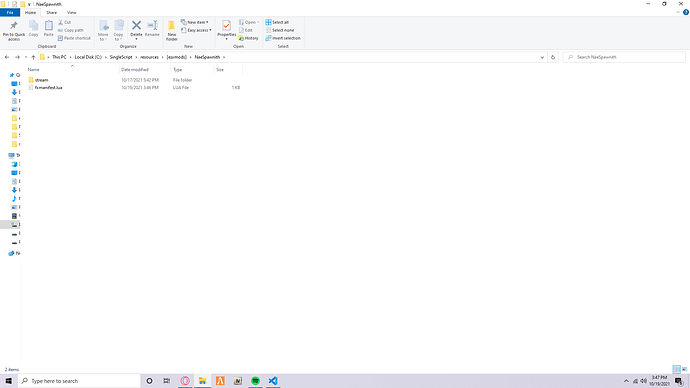Select This PC in navigation pane
Viewport: 690px width, 388px height.
pos(15,155)
